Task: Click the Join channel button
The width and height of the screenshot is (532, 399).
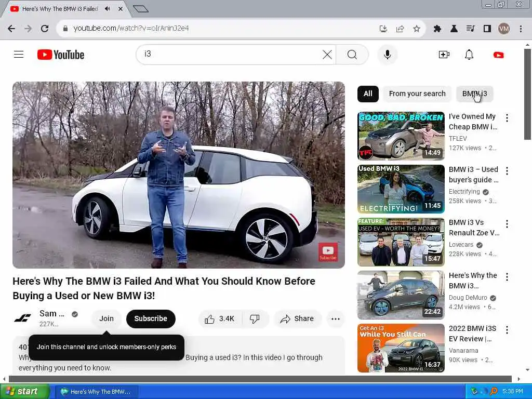Action: click(106, 318)
